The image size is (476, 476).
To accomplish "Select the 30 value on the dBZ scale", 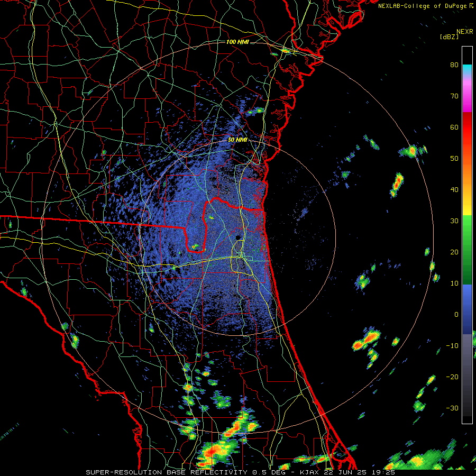I will 454,221.
